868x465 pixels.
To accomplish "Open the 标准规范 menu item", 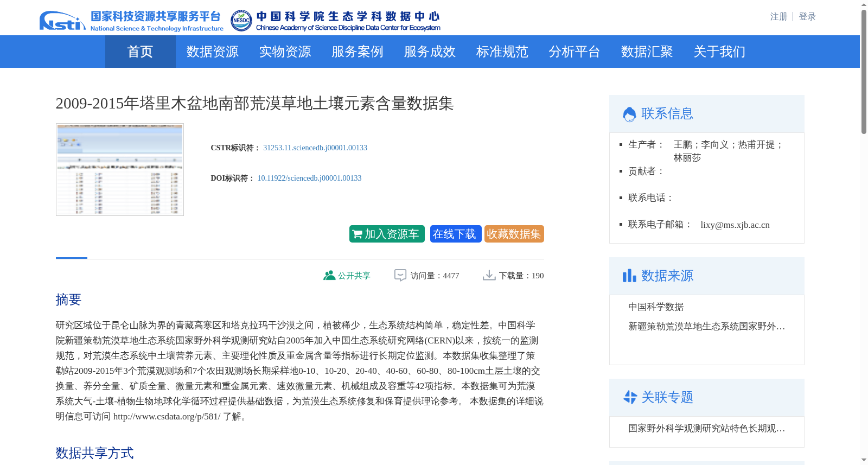I will (x=502, y=52).
